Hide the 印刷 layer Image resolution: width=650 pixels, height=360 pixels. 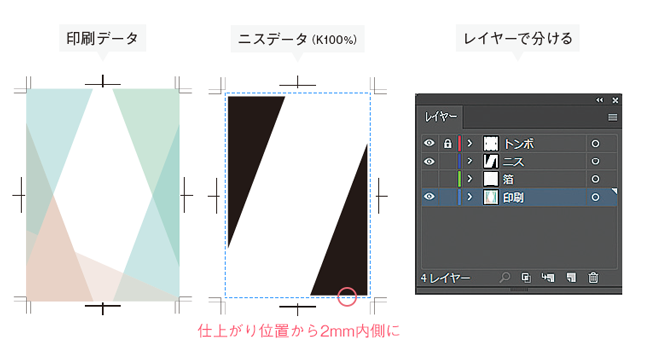429,197
